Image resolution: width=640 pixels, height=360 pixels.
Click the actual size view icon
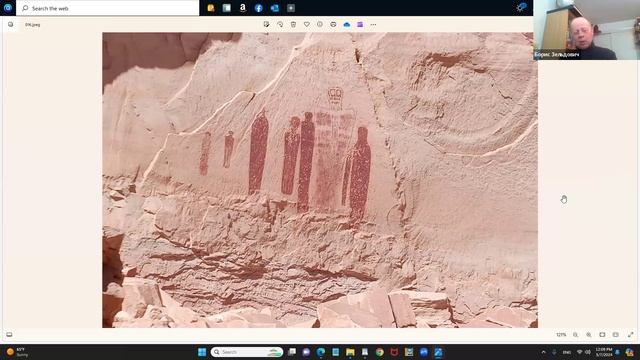616,335
